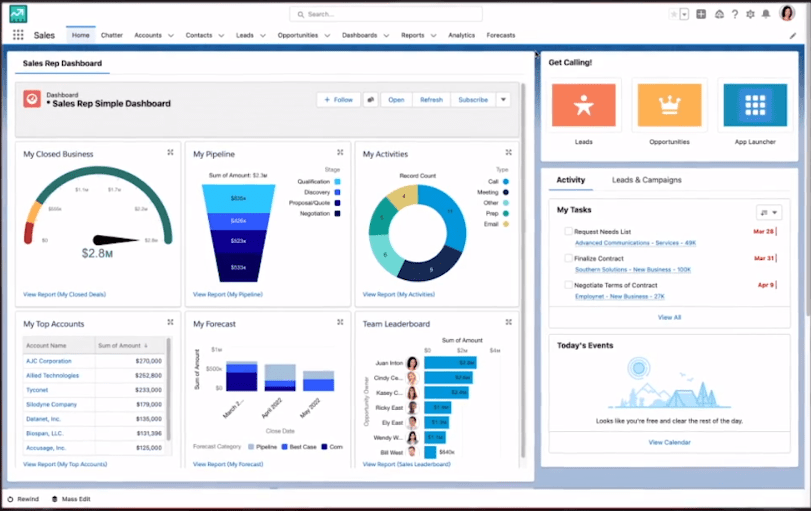Click the Sales app logo
Screen dimensions: 811x511
coord(18,14)
